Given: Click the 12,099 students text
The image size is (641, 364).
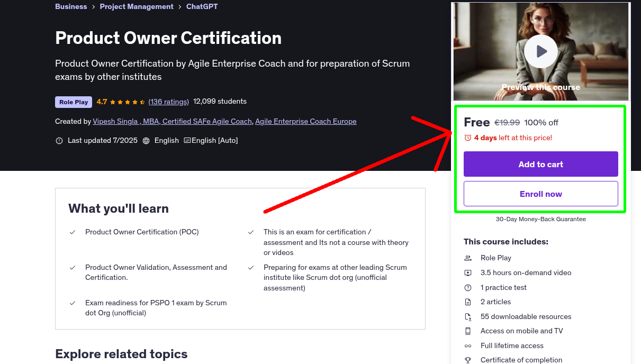Looking at the screenshot, I should tap(220, 102).
